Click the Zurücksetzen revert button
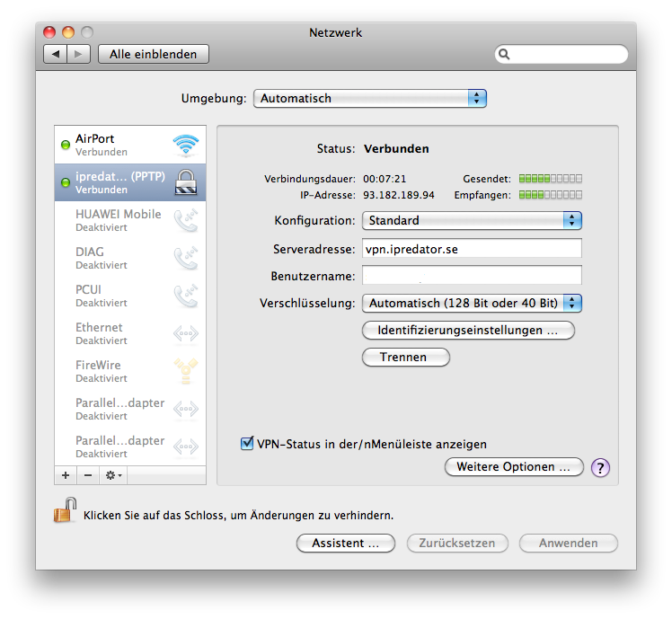Screen dimensions: 672x619 (457, 544)
